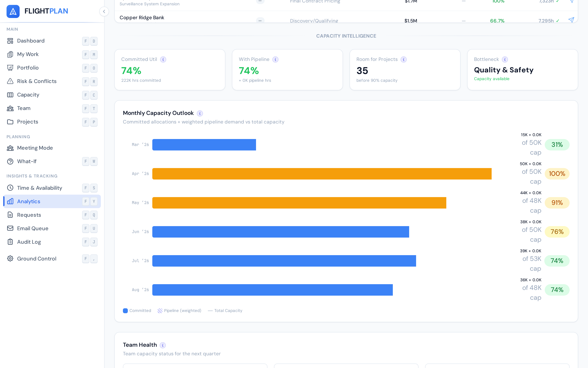Switch to Meeting Mode

pyautogui.click(x=35, y=148)
